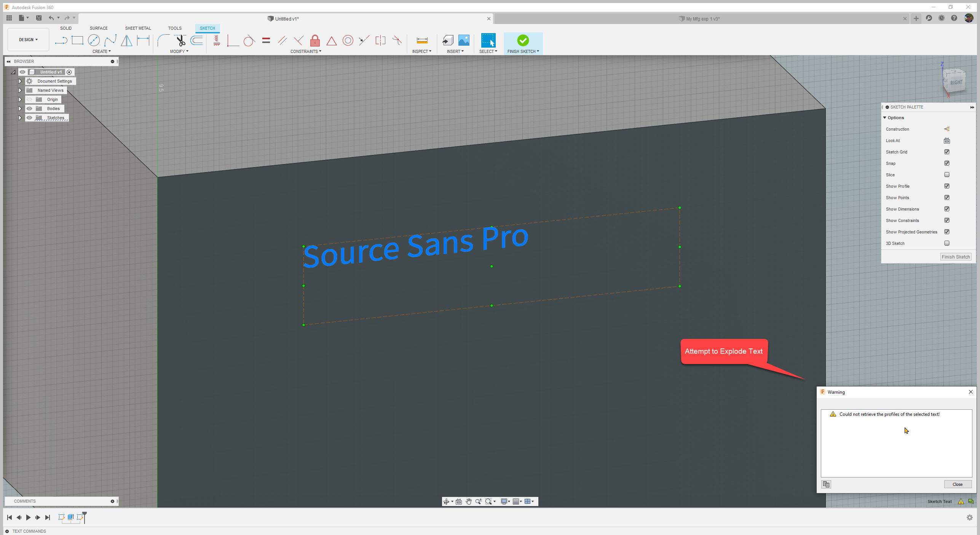Select the Concentric constraint icon

pyautogui.click(x=348, y=40)
